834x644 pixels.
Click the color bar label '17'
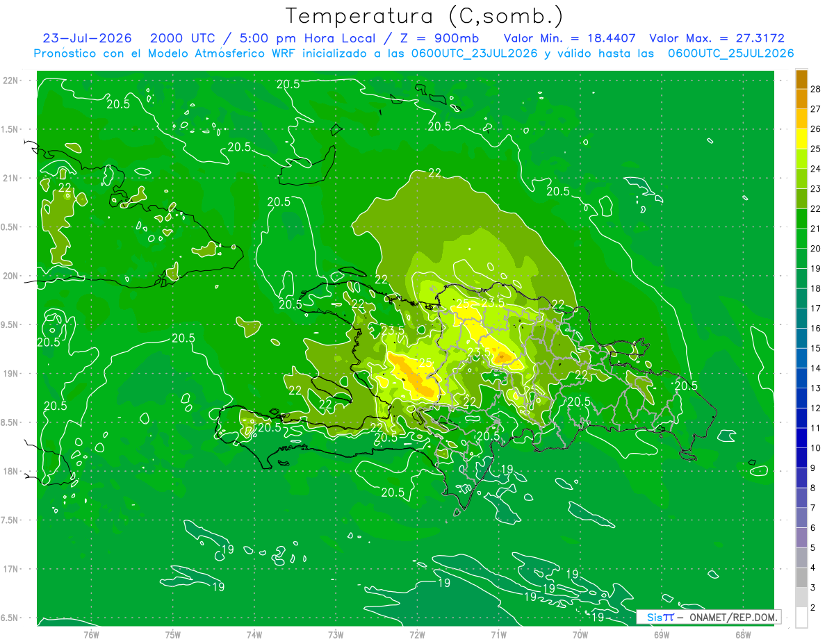[816, 308]
